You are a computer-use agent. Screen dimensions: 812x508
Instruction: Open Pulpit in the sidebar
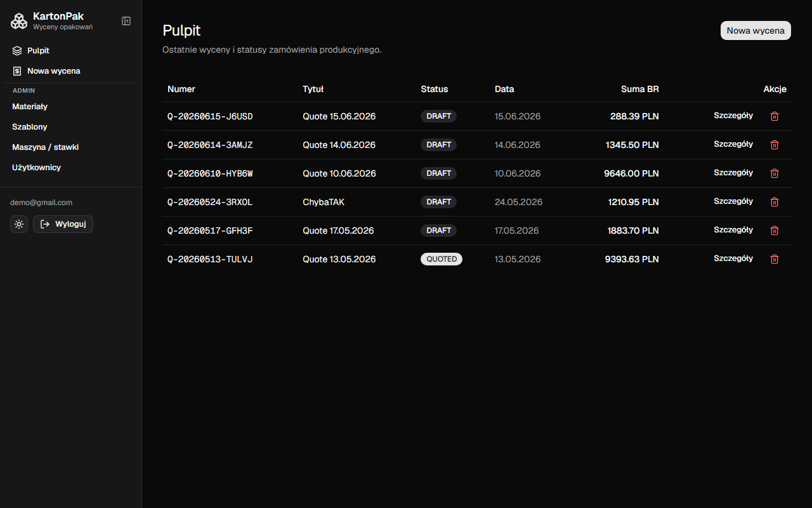tap(70, 50)
